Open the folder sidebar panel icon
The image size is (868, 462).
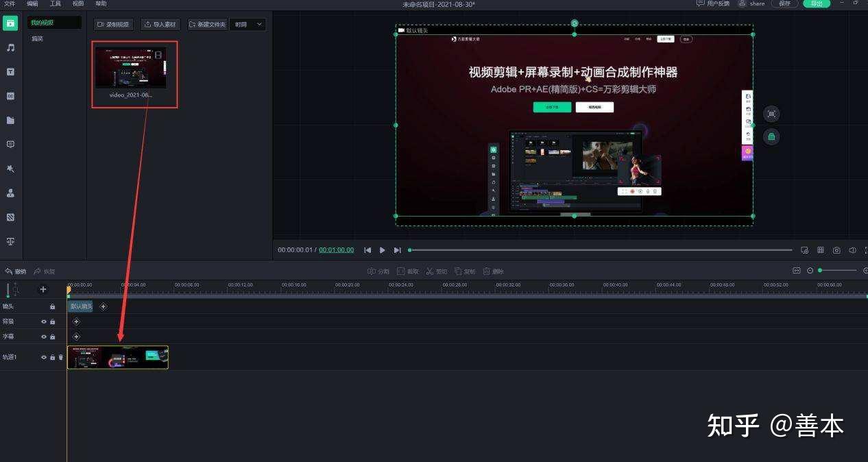pyautogui.click(x=10, y=120)
